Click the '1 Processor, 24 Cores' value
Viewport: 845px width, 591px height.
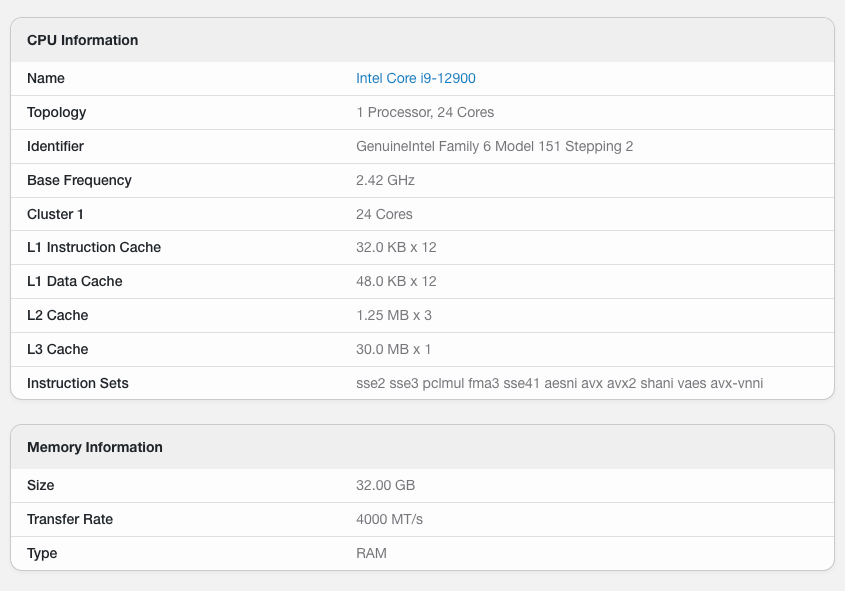click(x=425, y=112)
